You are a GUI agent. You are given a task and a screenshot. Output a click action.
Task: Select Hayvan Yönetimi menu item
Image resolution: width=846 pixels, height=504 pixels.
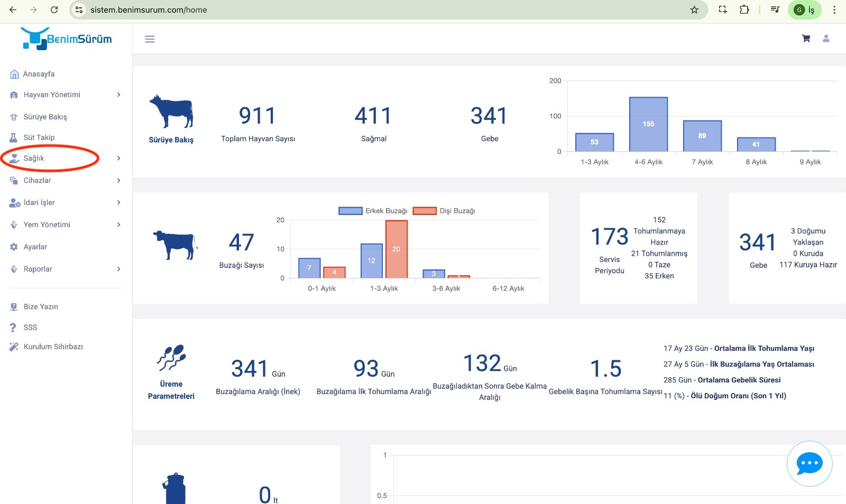point(52,95)
